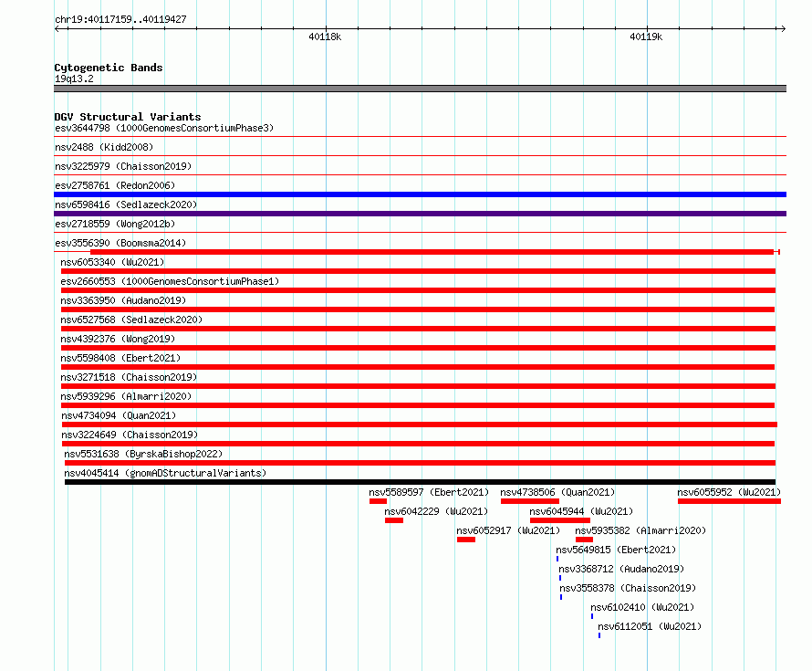
Task: Click the 40118k ruler position label
Action: (x=325, y=37)
